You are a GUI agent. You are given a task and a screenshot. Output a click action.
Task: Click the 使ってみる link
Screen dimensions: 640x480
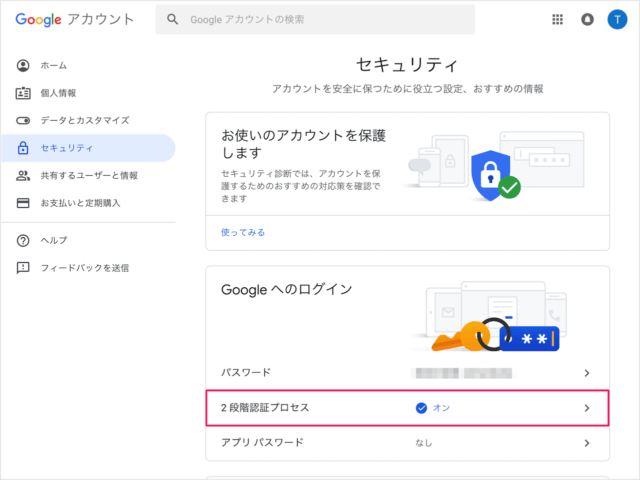(x=243, y=232)
